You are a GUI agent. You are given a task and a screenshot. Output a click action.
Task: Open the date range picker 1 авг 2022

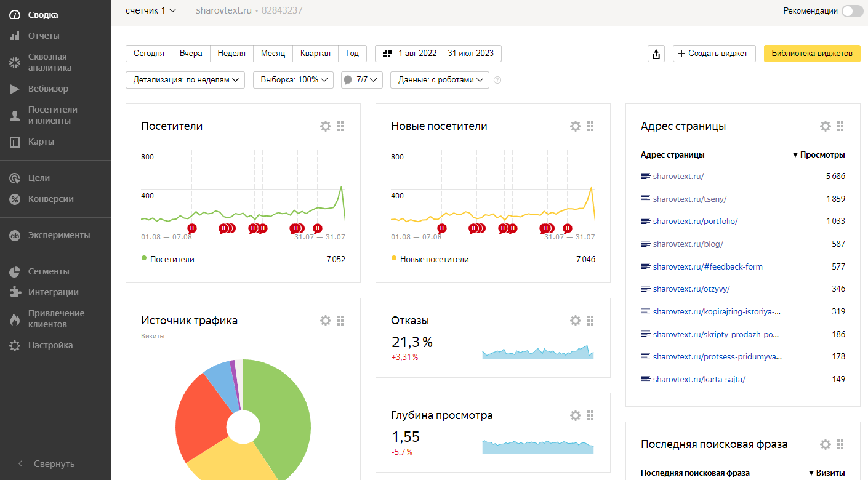coord(438,54)
